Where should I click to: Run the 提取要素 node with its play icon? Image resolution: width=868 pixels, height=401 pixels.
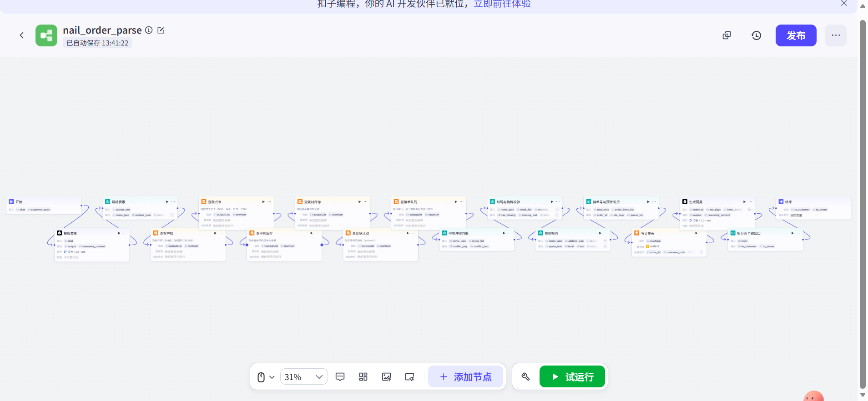point(119,233)
